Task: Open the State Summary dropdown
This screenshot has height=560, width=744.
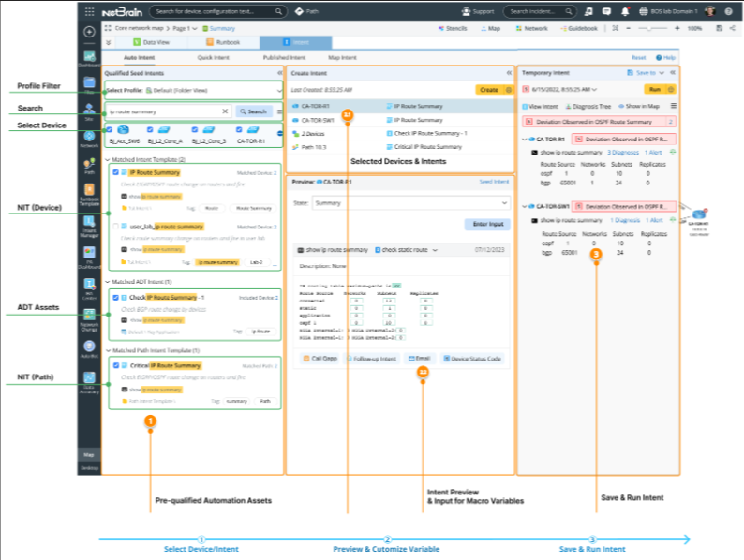Action: 411,203
